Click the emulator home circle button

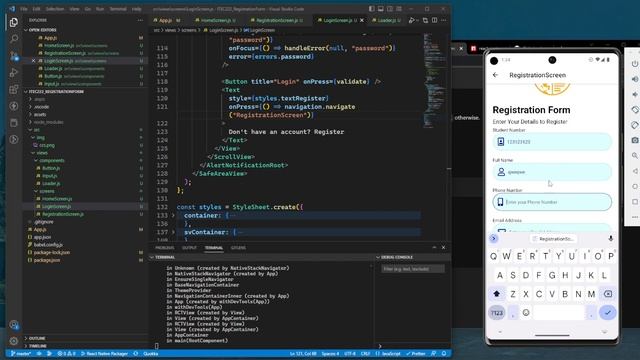635,187
